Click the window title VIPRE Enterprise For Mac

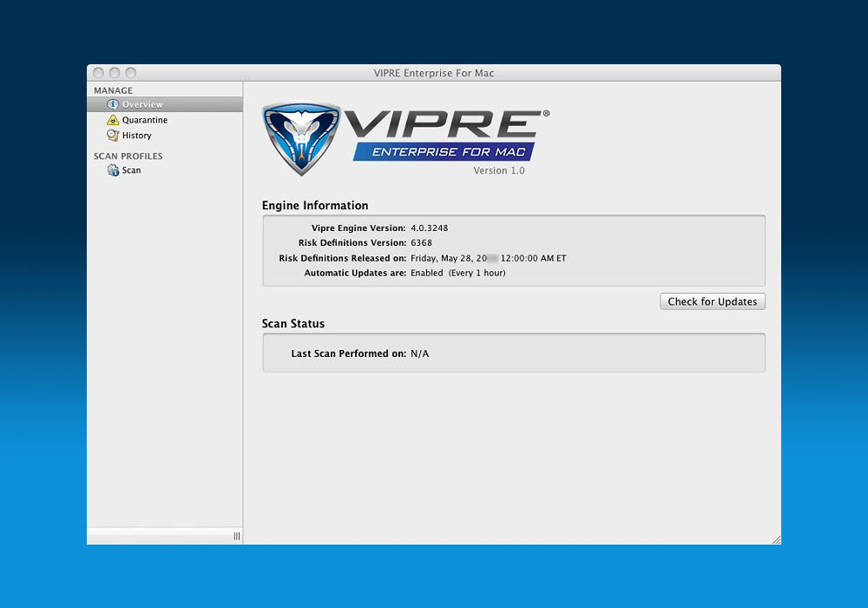434,73
